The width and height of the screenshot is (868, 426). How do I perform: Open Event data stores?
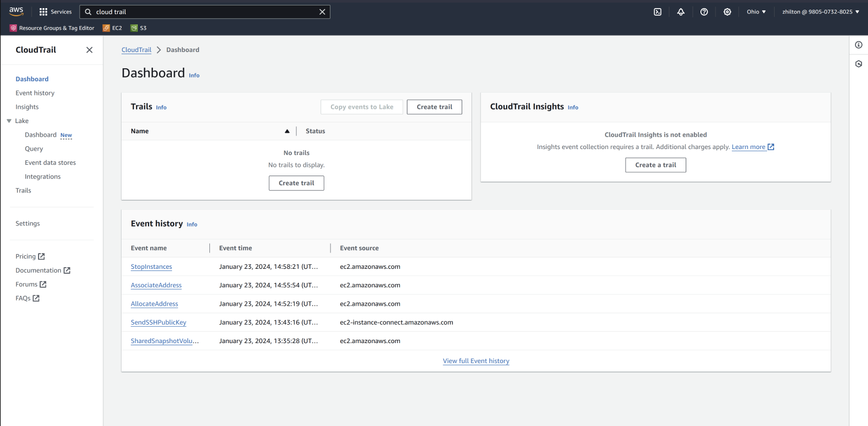click(50, 163)
